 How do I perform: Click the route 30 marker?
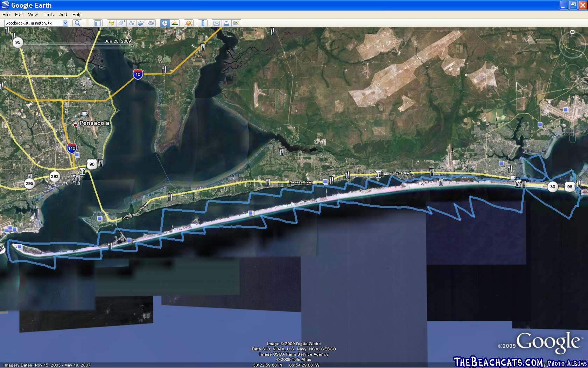coord(553,186)
